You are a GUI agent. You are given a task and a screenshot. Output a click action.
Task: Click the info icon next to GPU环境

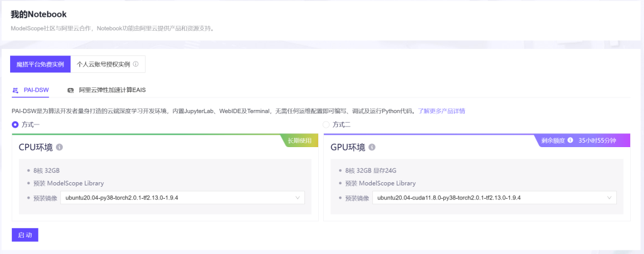pyautogui.click(x=372, y=147)
